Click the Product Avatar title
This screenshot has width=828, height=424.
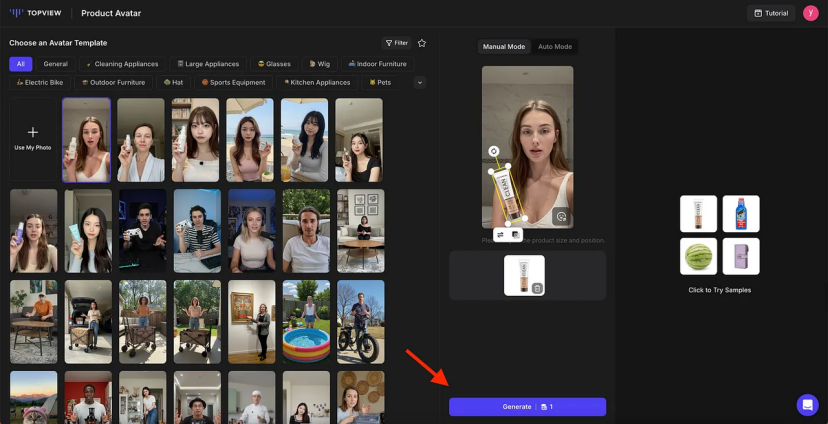tap(111, 13)
